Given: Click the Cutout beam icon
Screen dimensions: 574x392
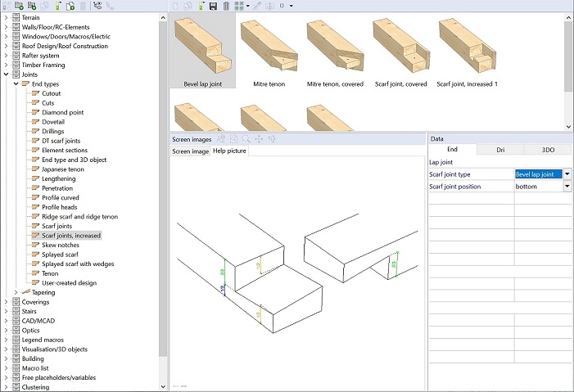Looking at the screenshot, I should [35, 93].
